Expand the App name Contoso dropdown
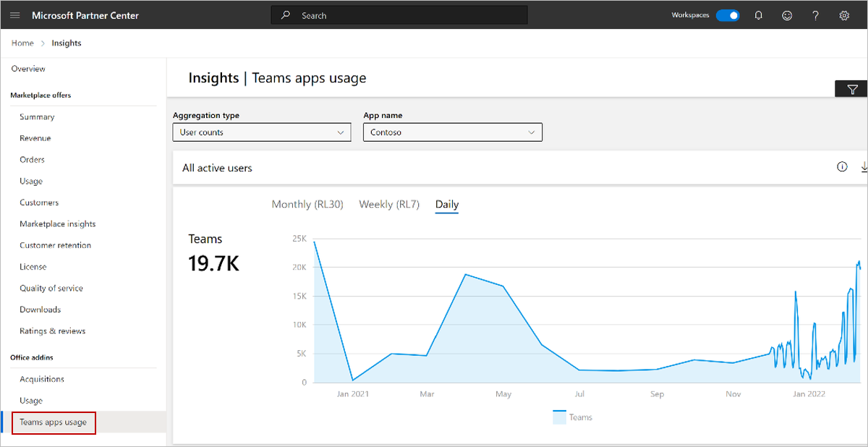Viewport: 868px width, 447px height. coord(452,132)
